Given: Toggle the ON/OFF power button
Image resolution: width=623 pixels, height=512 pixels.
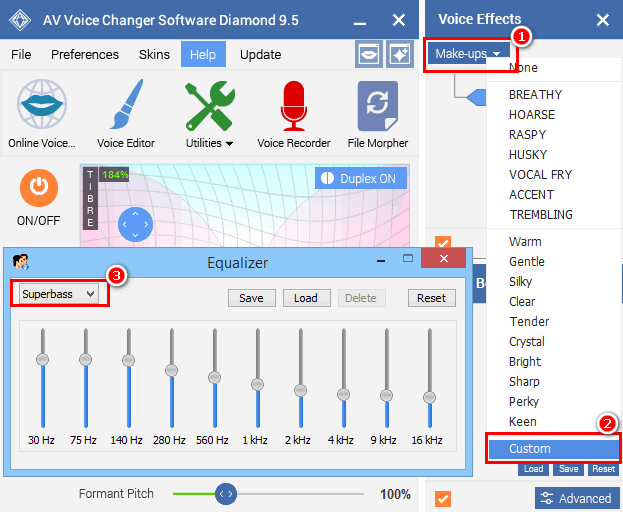Looking at the screenshot, I should click(39, 188).
